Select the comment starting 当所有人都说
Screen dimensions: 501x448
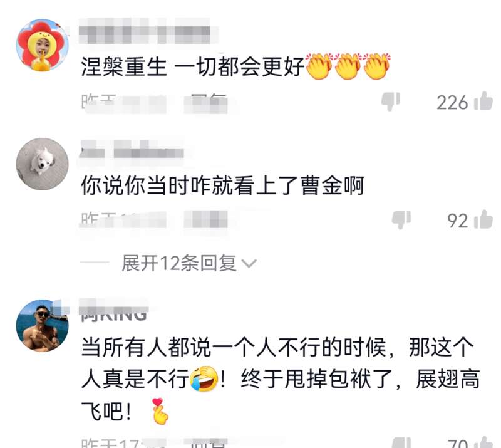coord(281,380)
